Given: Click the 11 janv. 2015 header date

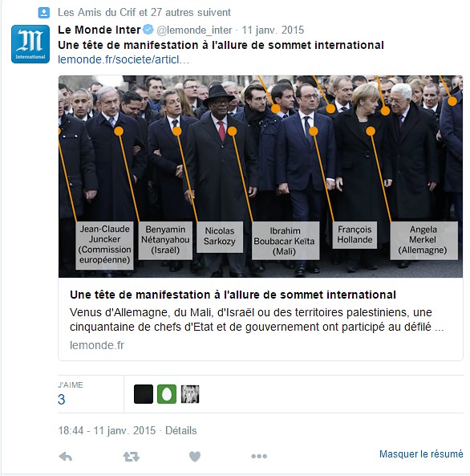Looking at the screenshot, I should (x=273, y=30).
